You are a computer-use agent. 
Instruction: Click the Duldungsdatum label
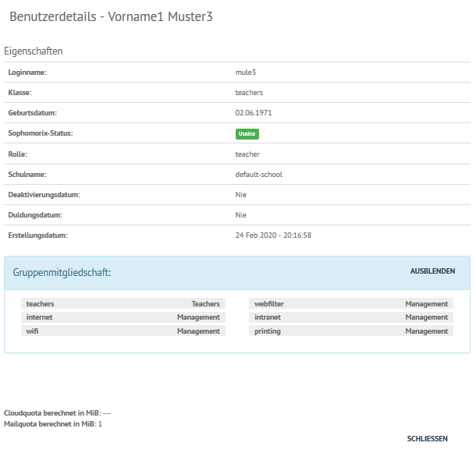click(35, 215)
